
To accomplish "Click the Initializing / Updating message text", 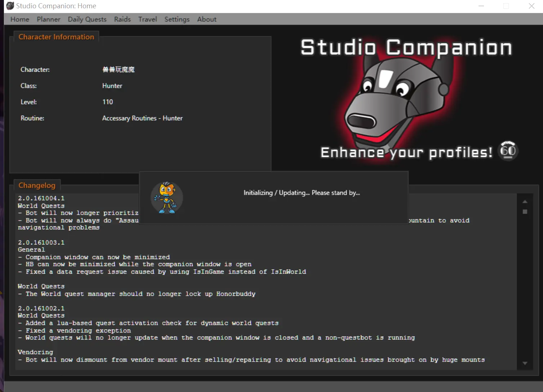I will 302,193.
